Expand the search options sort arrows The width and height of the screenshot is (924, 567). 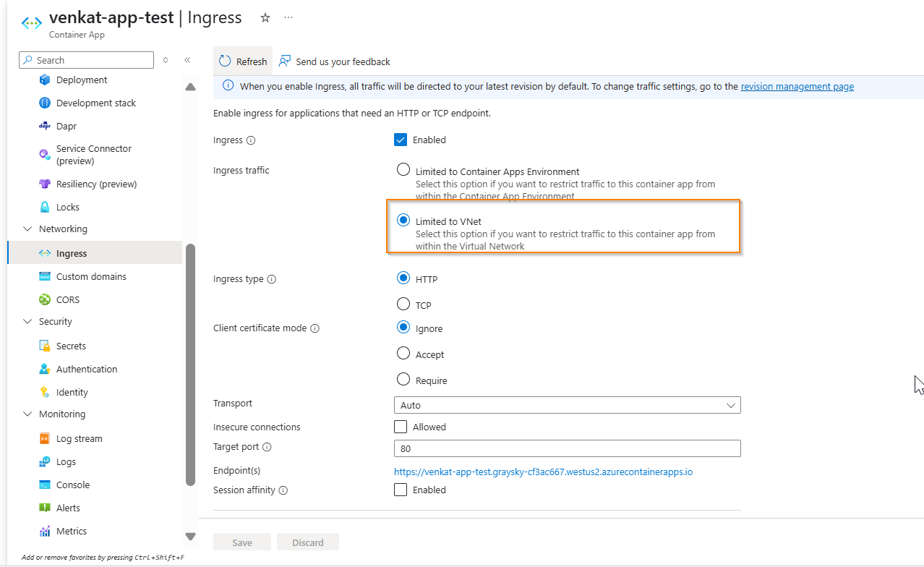click(x=166, y=60)
